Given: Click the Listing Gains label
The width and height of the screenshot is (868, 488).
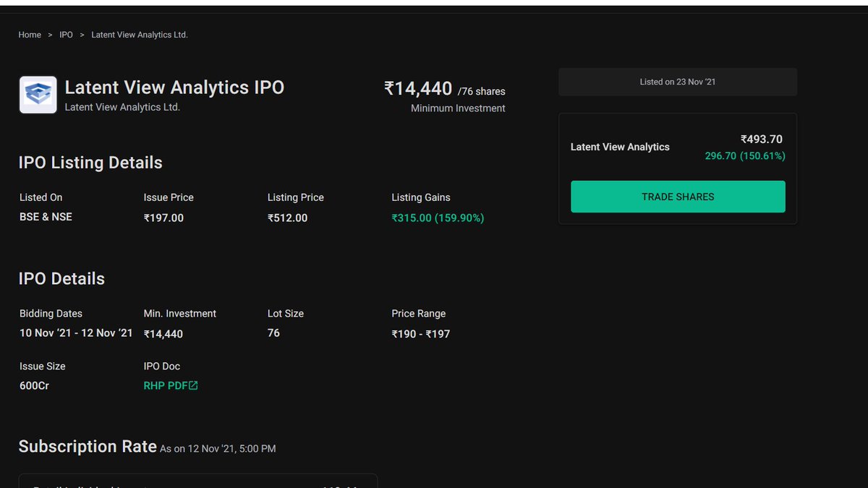Looking at the screenshot, I should click(x=421, y=197).
